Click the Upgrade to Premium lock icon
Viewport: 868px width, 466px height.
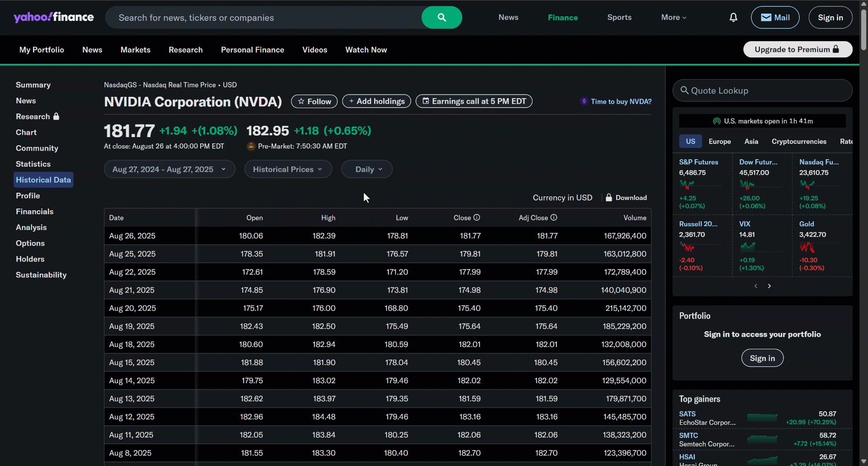point(836,49)
